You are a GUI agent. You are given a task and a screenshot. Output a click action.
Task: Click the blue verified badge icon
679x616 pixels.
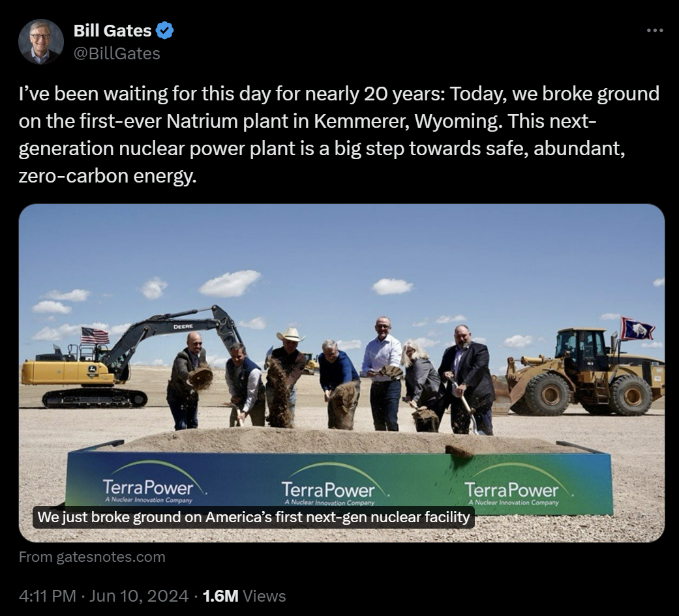coord(164,30)
